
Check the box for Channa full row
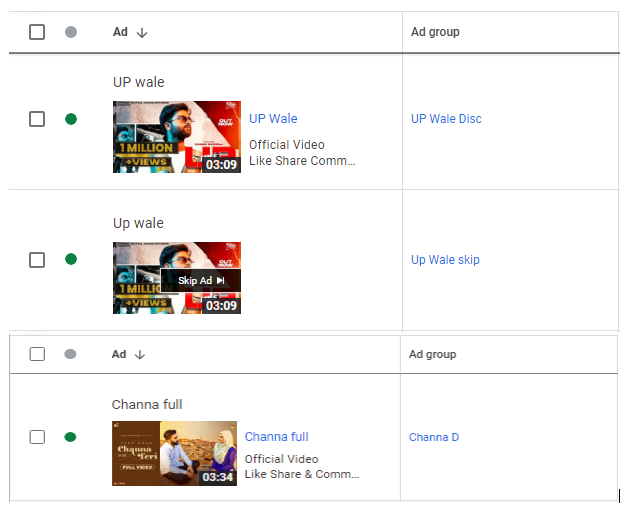[37, 437]
